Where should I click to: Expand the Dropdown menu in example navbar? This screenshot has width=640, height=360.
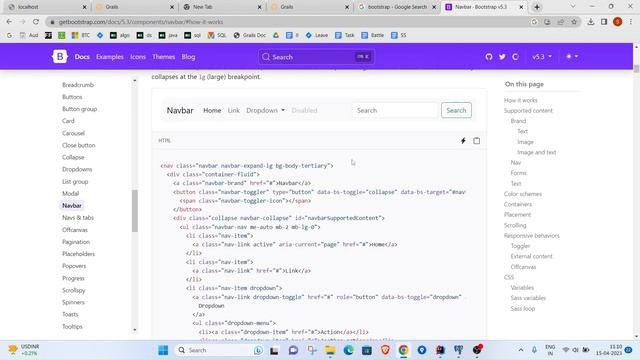coord(265,110)
